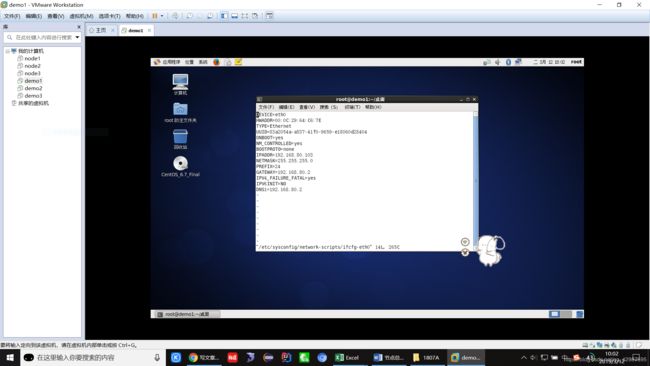
Task: Open the trash (回收站) desktop icon
Action: click(x=180, y=139)
